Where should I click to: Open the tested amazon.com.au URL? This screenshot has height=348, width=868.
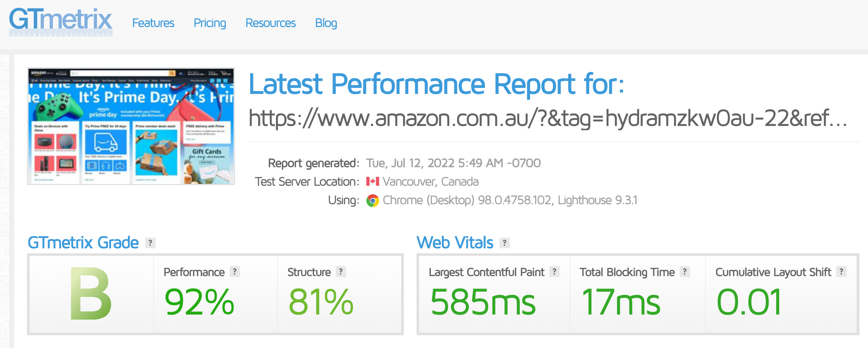(548, 118)
